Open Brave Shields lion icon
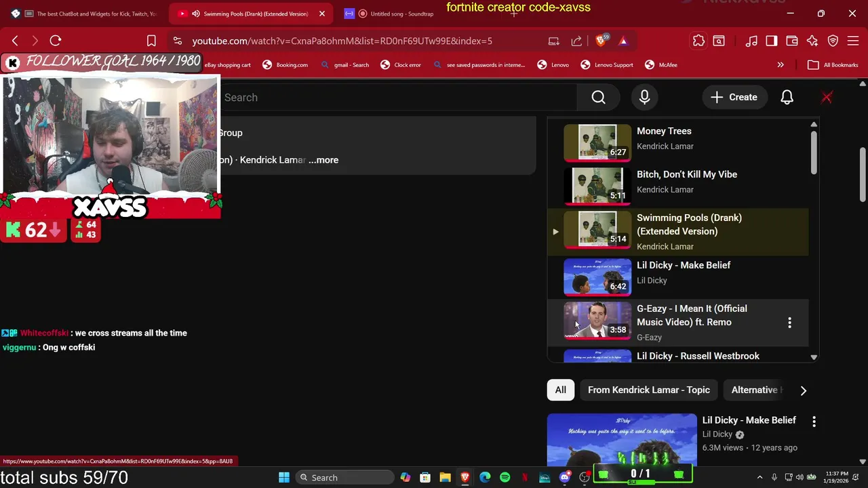Image resolution: width=868 pixels, height=488 pixels. (x=601, y=41)
